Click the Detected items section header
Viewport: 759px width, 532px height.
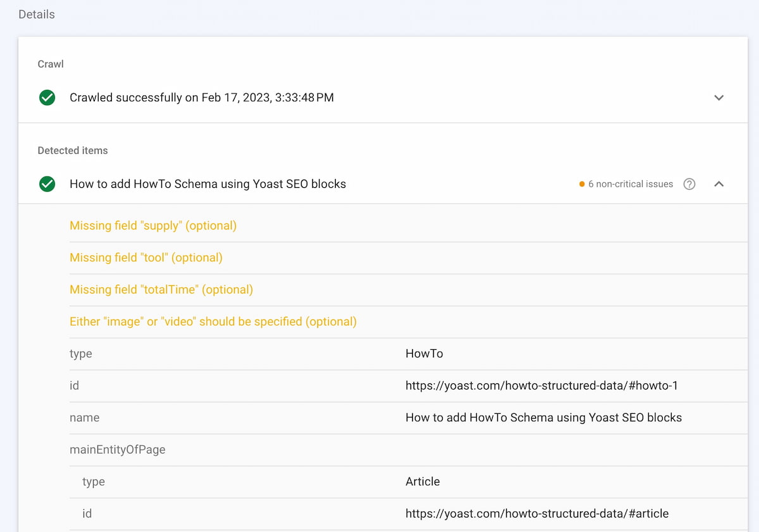pyautogui.click(x=72, y=151)
